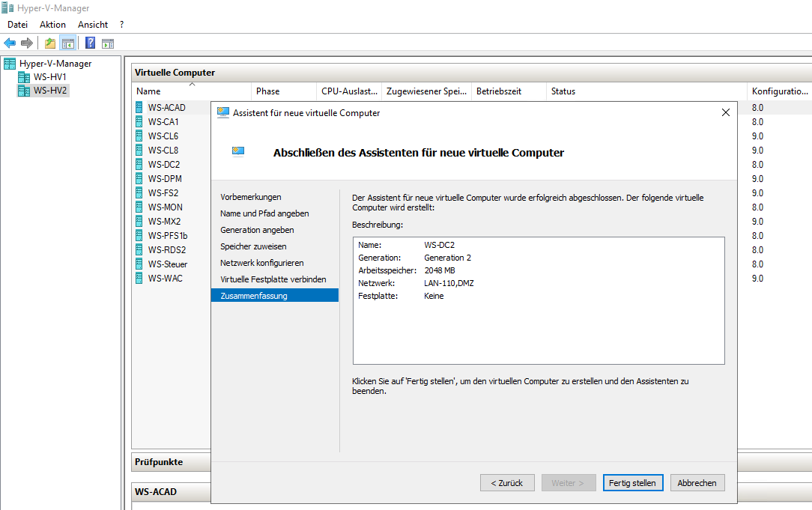Open the ? help menu

coord(121,24)
